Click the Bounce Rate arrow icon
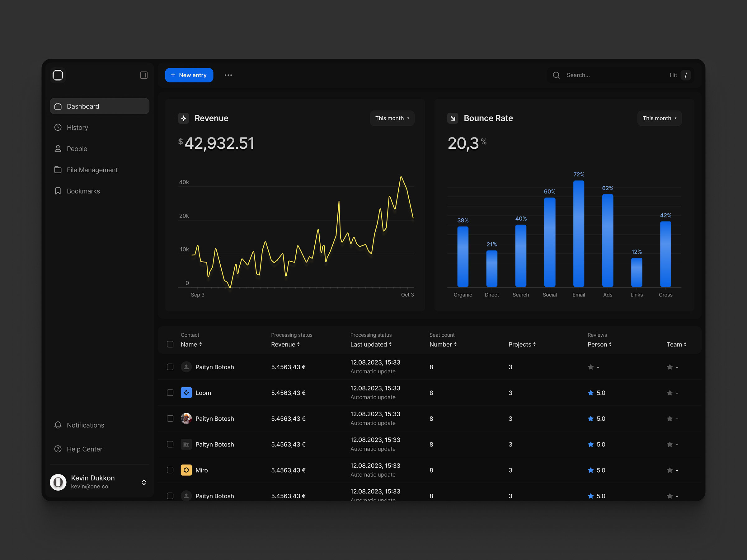The image size is (747, 560). pos(453,118)
